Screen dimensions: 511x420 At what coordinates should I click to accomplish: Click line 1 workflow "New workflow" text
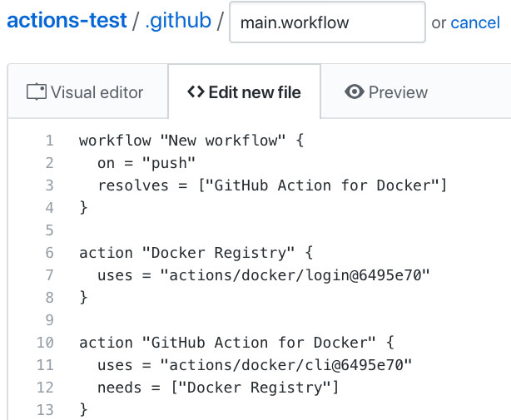[191, 141]
